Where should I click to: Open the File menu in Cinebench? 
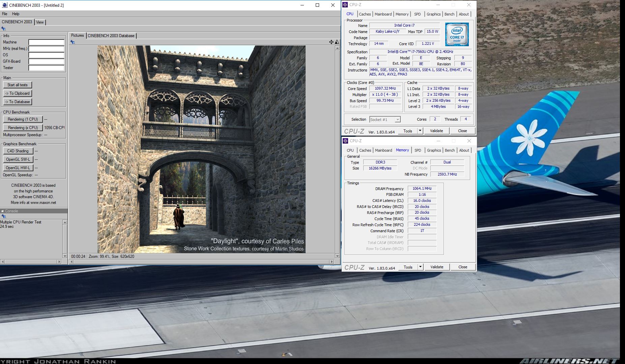coord(4,14)
